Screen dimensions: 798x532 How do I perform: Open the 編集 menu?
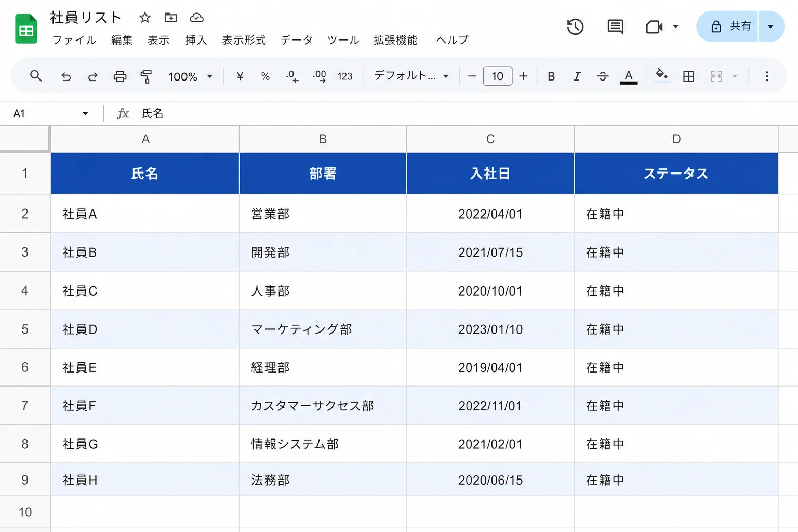[122, 40]
